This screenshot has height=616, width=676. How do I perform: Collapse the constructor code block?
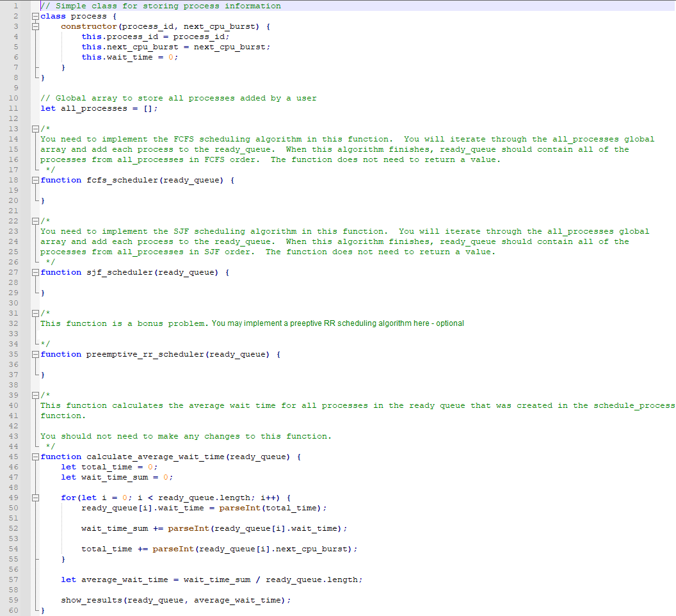35,26
